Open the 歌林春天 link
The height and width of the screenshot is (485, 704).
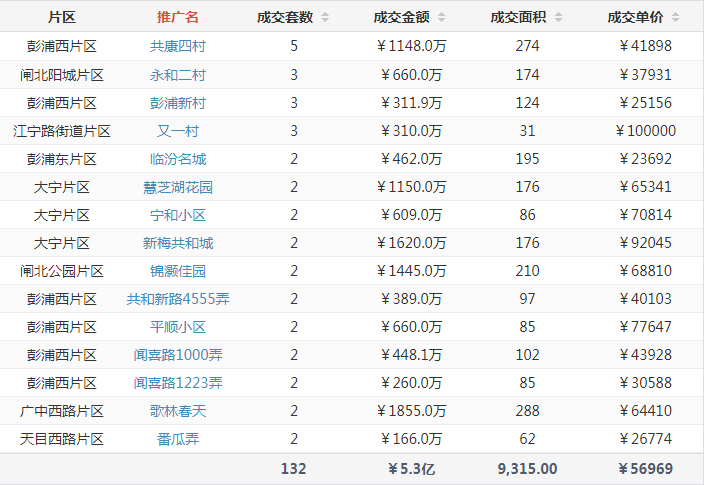(x=178, y=411)
